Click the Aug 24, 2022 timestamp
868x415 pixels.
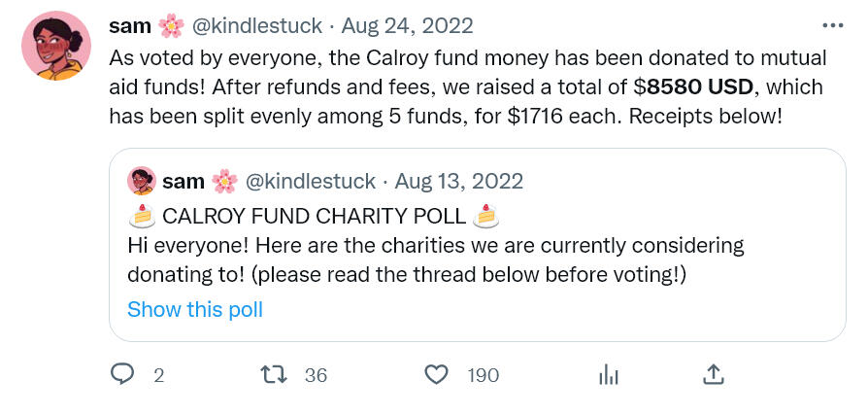[x=407, y=25]
